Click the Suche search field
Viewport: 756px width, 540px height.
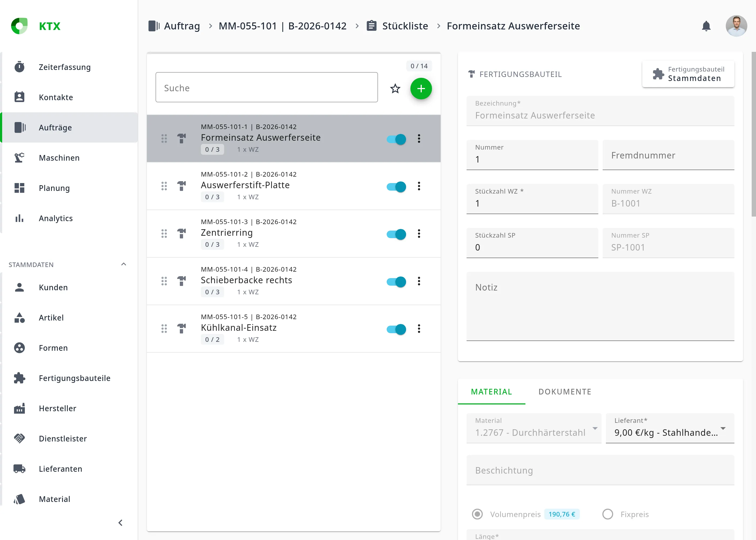pyautogui.click(x=266, y=87)
